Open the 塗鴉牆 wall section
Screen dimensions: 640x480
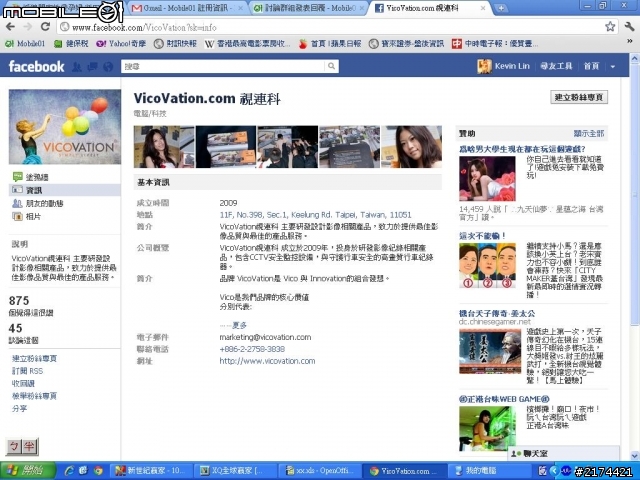pyautogui.click(x=31, y=177)
